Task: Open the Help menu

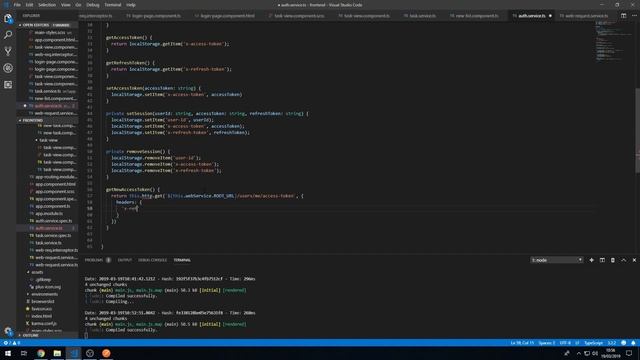Action: coord(131,5)
